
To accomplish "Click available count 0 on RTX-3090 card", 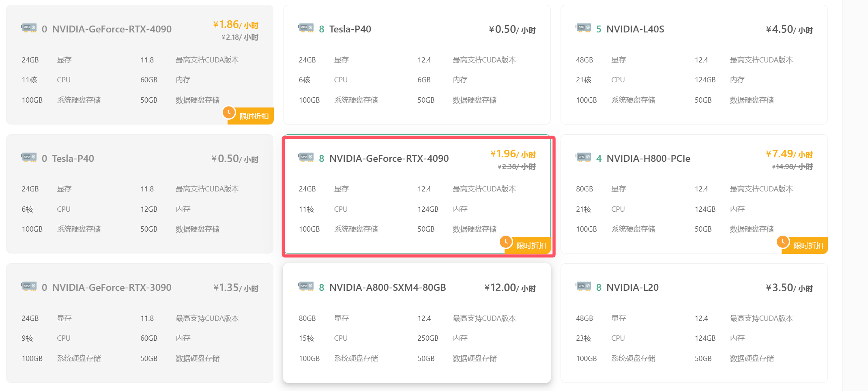I will (x=44, y=288).
